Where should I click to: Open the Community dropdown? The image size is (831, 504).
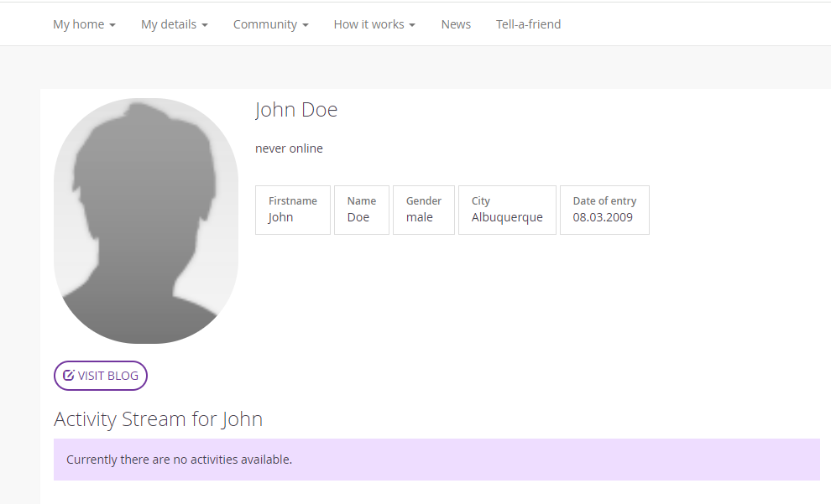(x=270, y=24)
